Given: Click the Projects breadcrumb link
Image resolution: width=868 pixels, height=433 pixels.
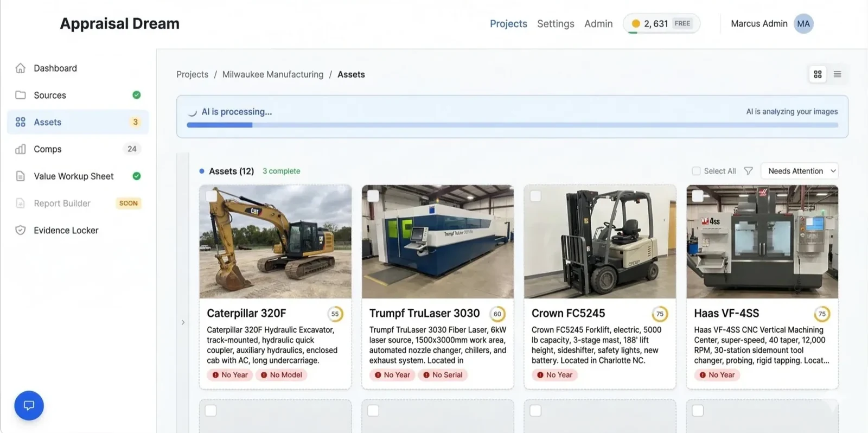Looking at the screenshot, I should pyautogui.click(x=192, y=74).
